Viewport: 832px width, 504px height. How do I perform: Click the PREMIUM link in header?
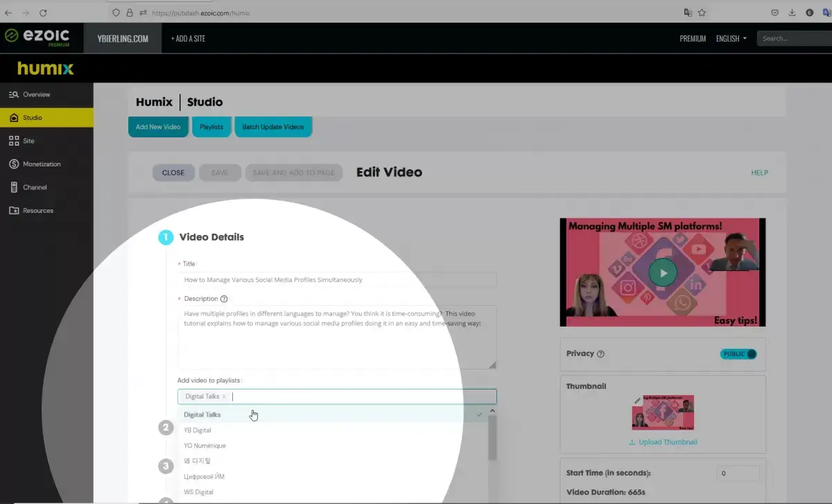pyautogui.click(x=693, y=39)
